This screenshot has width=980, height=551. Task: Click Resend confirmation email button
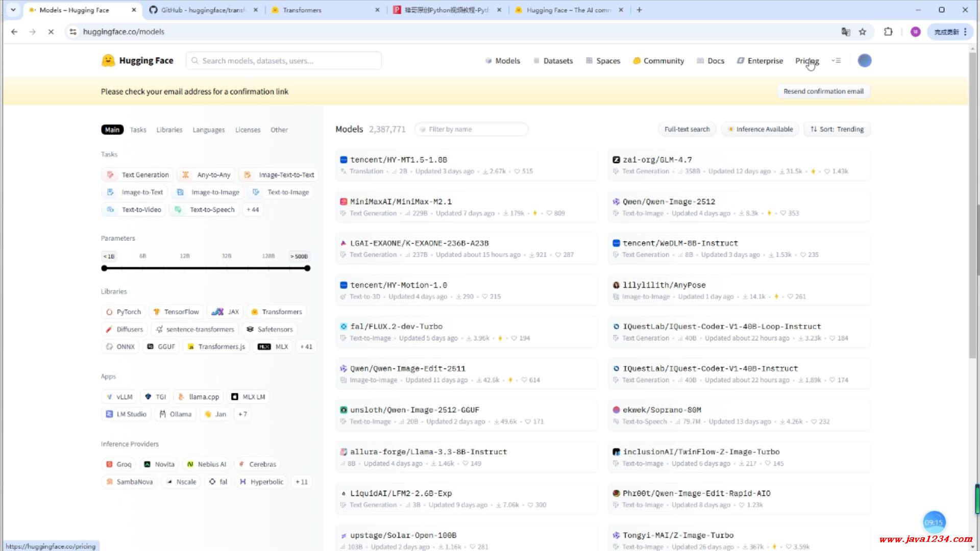pyautogui.click(x=823, y=91)
